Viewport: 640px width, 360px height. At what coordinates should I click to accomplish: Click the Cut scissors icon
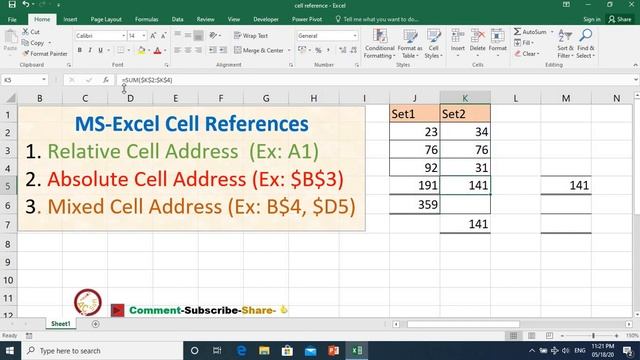(x=26, y=31)
